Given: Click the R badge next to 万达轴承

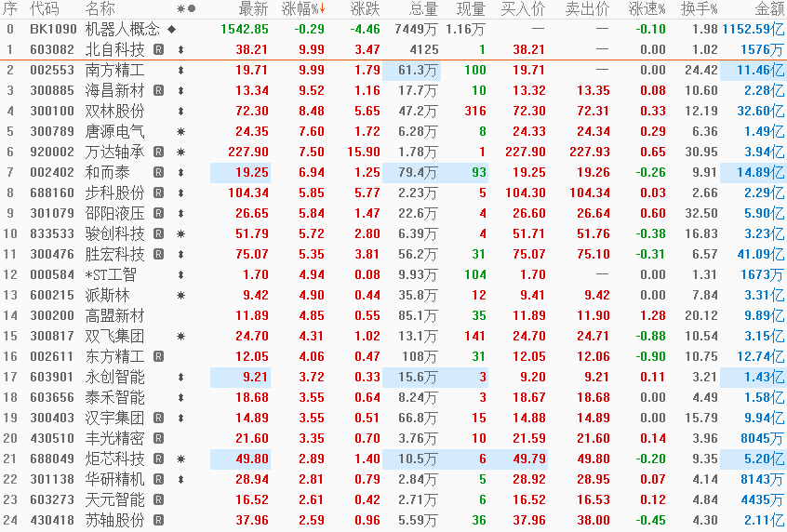Looking at the screenshot, I should coord(159,152).
